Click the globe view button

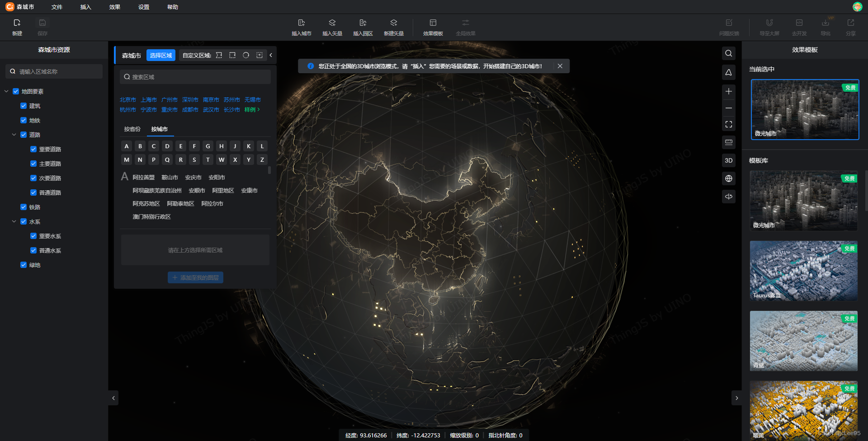(x=729, y=178)
